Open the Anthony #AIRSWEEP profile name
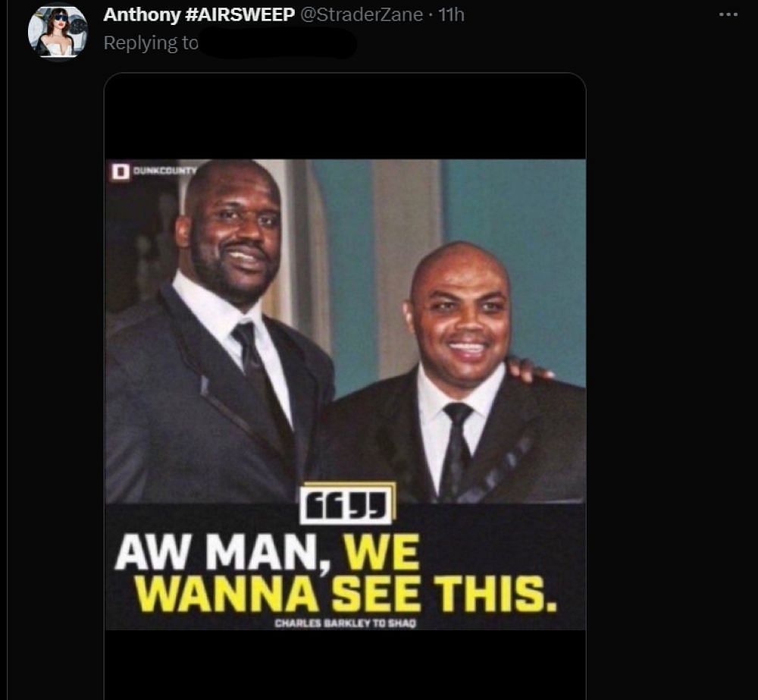The height and width of the screenshot is (700, 758). tap(199, 14)
